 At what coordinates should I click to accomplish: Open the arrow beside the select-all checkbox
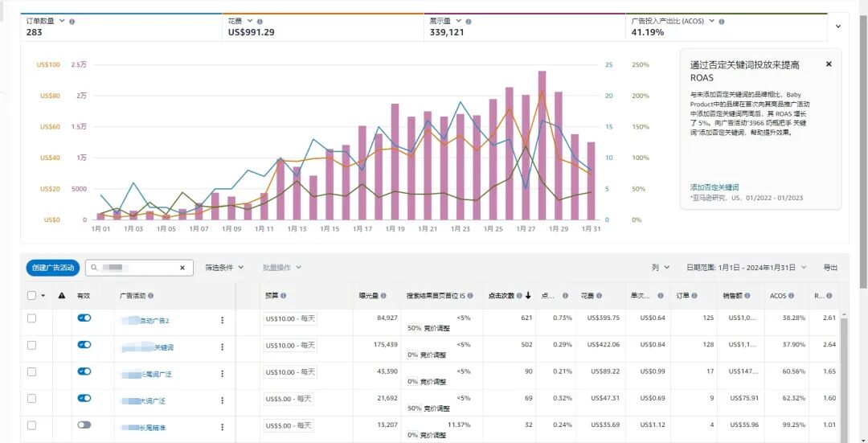[x=43, y=296]
